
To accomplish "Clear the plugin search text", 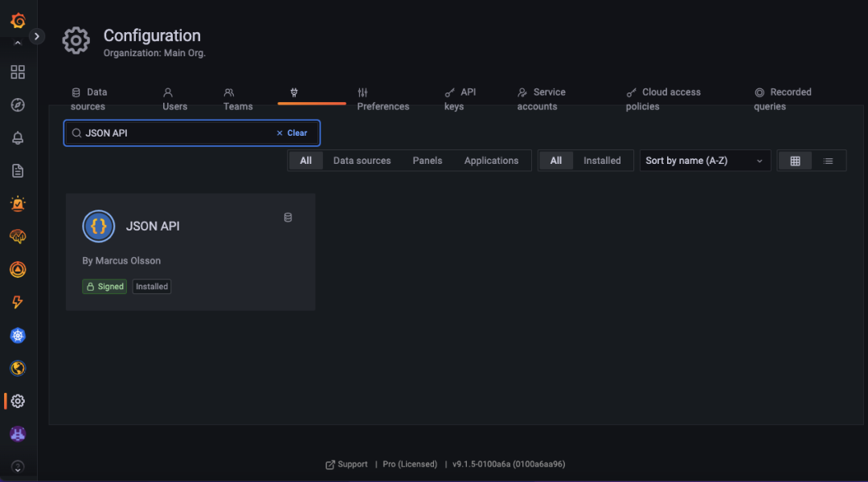I will (292, 133).
